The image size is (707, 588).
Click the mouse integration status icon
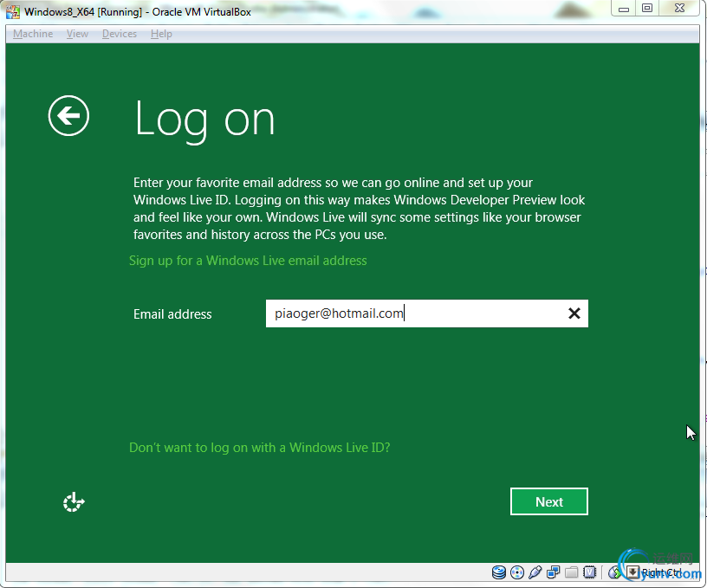[613, 572]
